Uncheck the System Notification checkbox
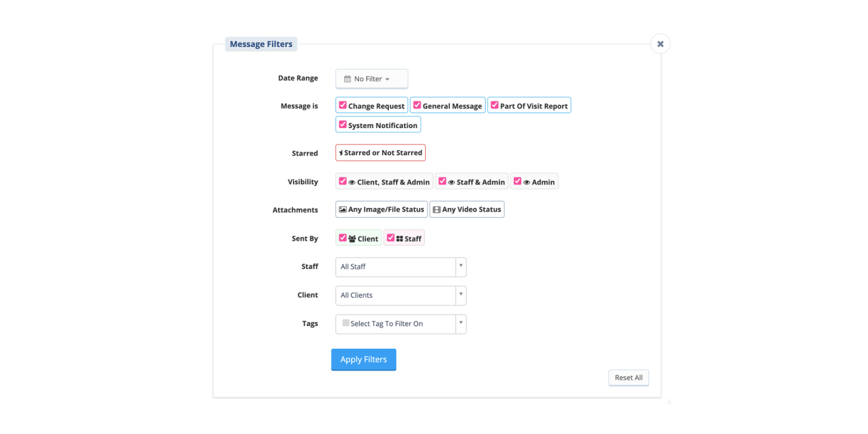The width and height of the screenshot is (868, 434). 343,124
